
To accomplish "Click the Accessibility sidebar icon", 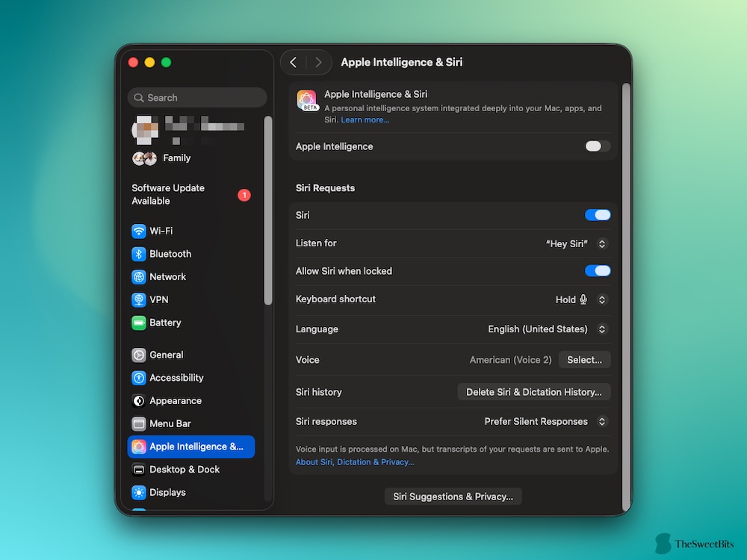I will tap(139, 379).
